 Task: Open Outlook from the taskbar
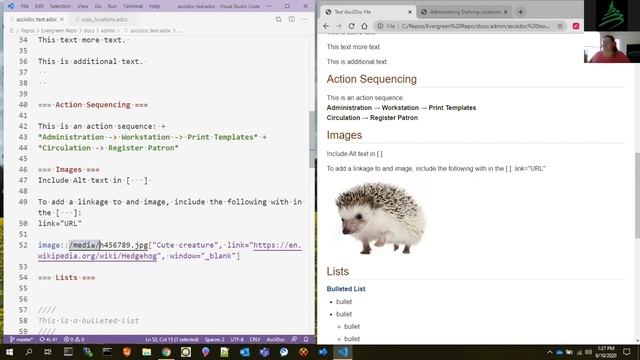click(244, 352)
